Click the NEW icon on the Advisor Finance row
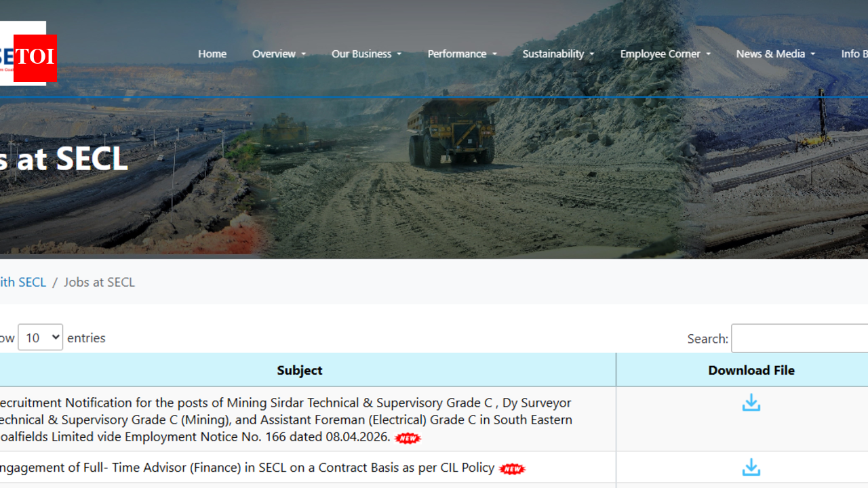Image resolution: width=868 pixels, height=488 pixels. 512,468
